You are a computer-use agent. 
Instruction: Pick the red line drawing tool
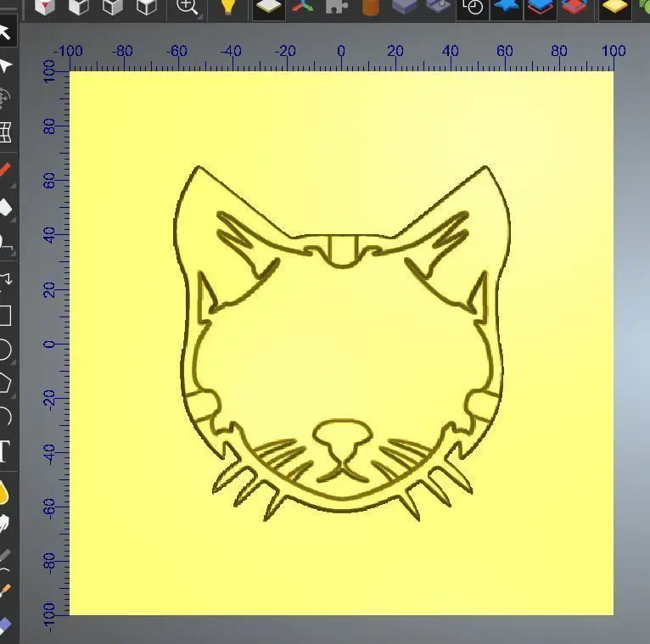tap(5, 170)
